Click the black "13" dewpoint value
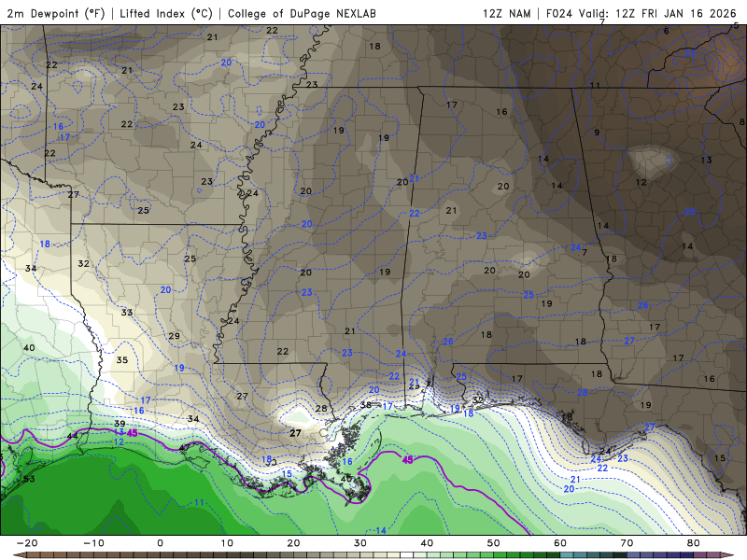 706,160
